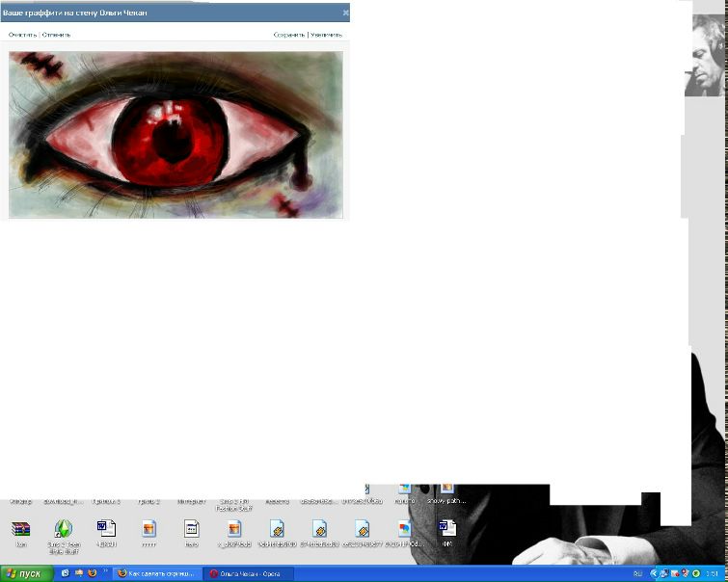Open the Word document icon beside Sims
Image resolution: width=728 pixels, height=582 pixels.
click(106, 528)
